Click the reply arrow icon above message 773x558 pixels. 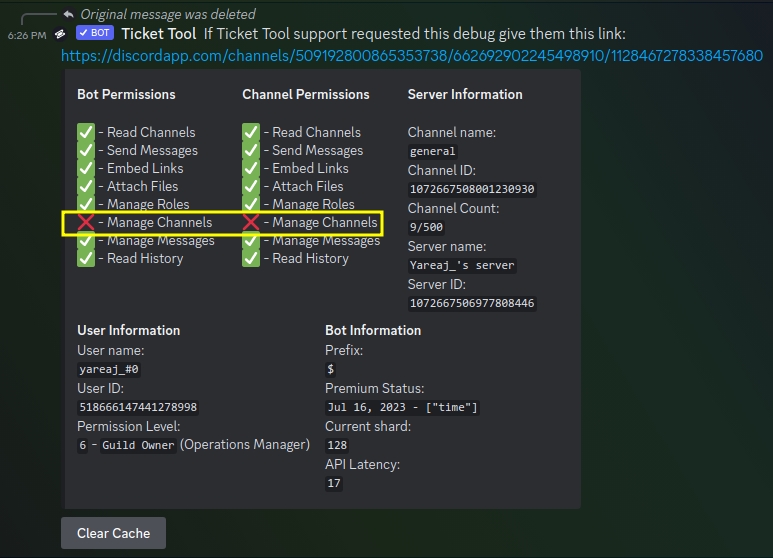tap(68, 14)
